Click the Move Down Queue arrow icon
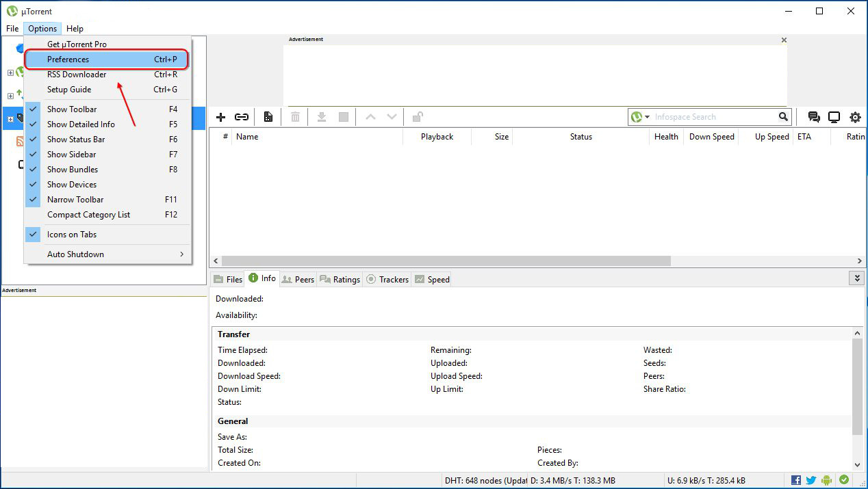This screenshot has height=489, width=868. [392, 117]
